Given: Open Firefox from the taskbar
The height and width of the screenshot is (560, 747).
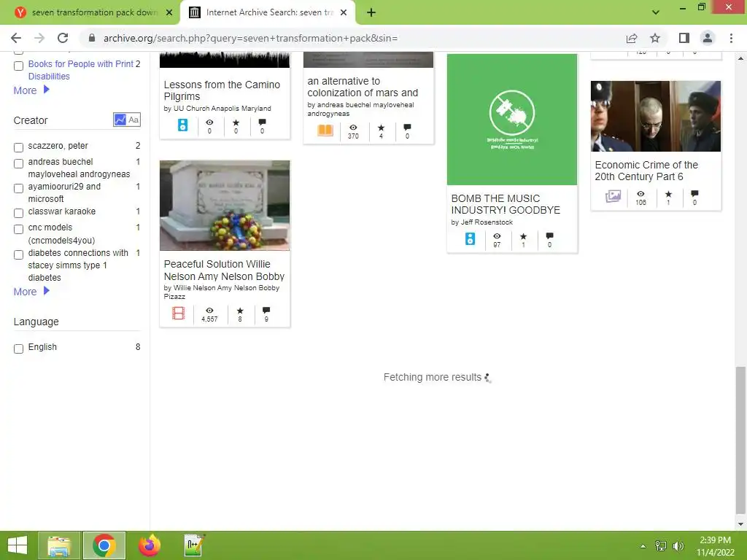Looking at the screenshot, I should (x=149, y=545).
